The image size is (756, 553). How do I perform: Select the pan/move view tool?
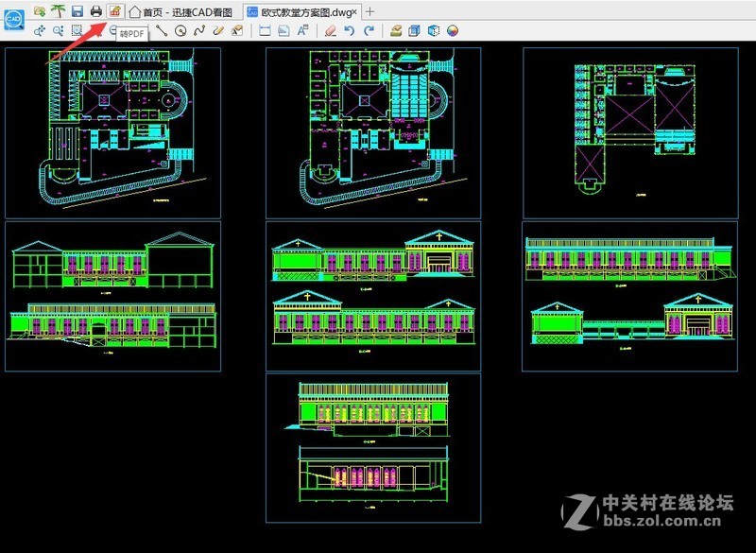tap(40, 31)
